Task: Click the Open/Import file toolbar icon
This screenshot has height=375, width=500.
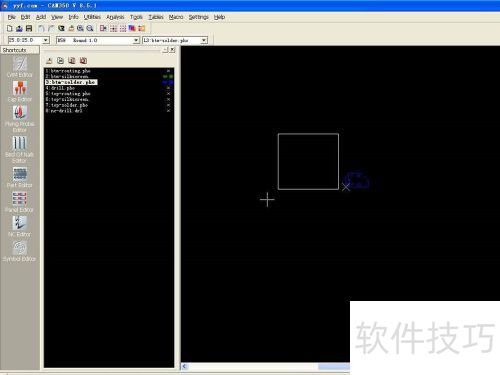Action: click(x=19, y=29)
